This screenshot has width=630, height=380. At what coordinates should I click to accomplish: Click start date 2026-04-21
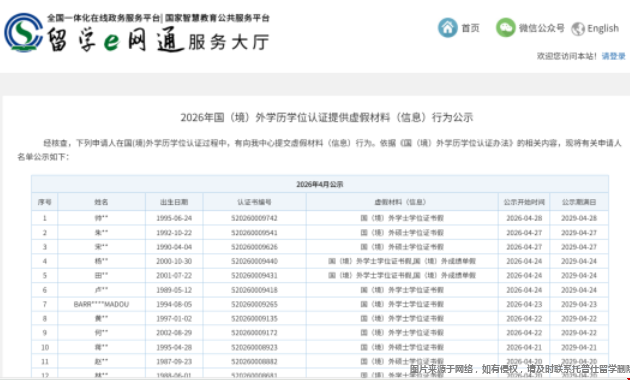pos(524,347)
